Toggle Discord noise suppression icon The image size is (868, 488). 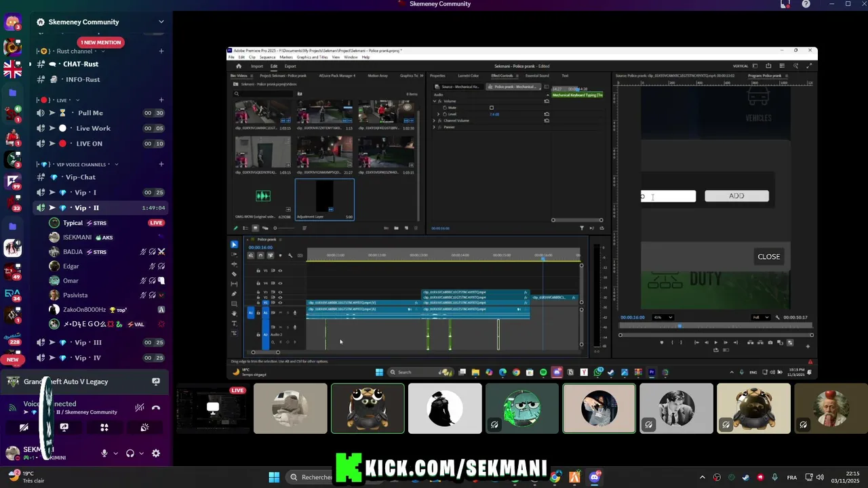(x=140, y=407)
